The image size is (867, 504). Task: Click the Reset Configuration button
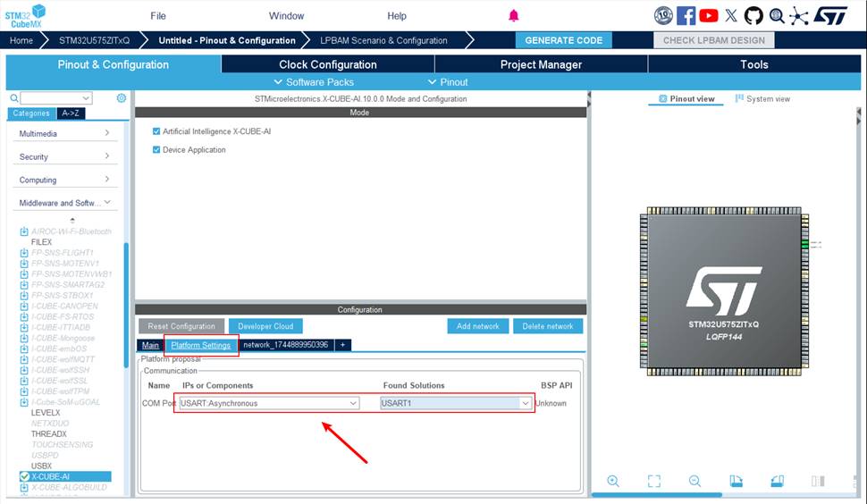pos(181,326)
